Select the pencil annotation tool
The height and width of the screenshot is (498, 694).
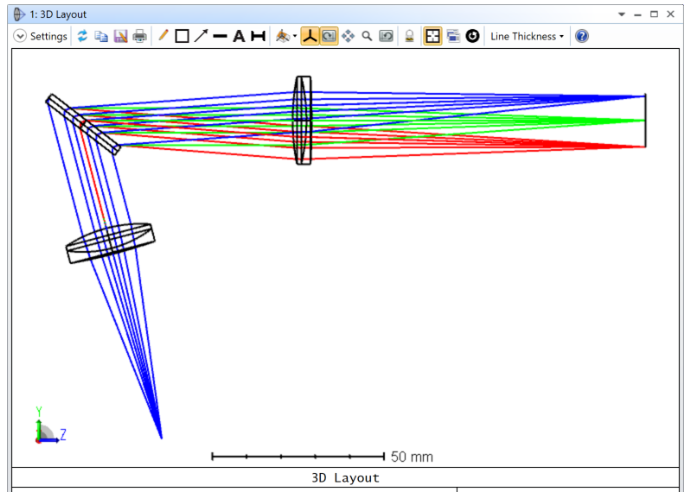(163, 36)
